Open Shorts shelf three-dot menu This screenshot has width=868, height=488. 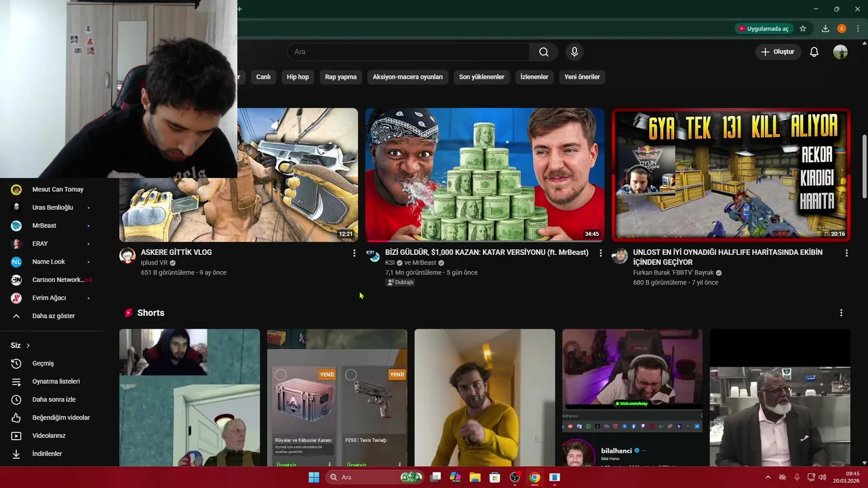(841, 312)
